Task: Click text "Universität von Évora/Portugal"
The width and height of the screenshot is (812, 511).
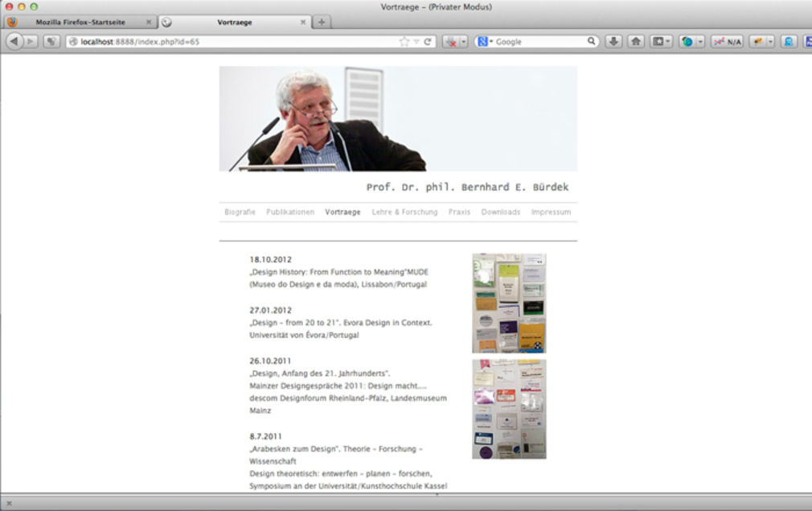Action: click(x=304, y=335)
